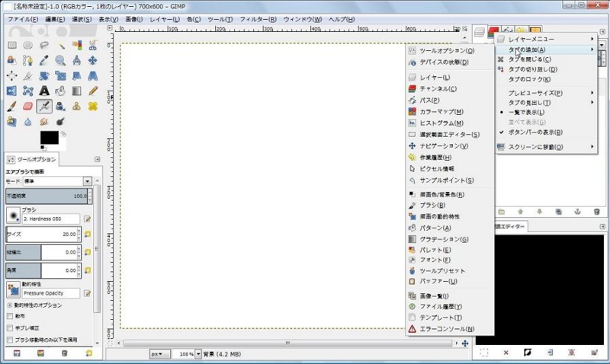The width and height of the screenshot is (610, 364).
Task: Toggle ブラシ移動時のみ以下を適用 checkbox
Action: tap(10, 340)
